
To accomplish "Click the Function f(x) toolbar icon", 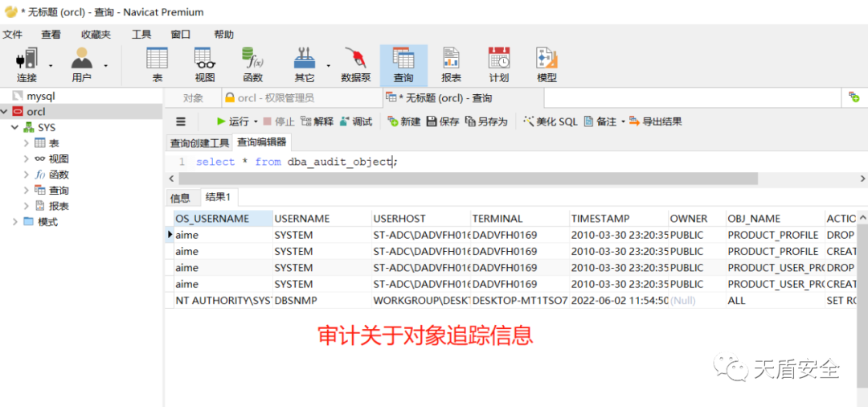I will [252, 60].
